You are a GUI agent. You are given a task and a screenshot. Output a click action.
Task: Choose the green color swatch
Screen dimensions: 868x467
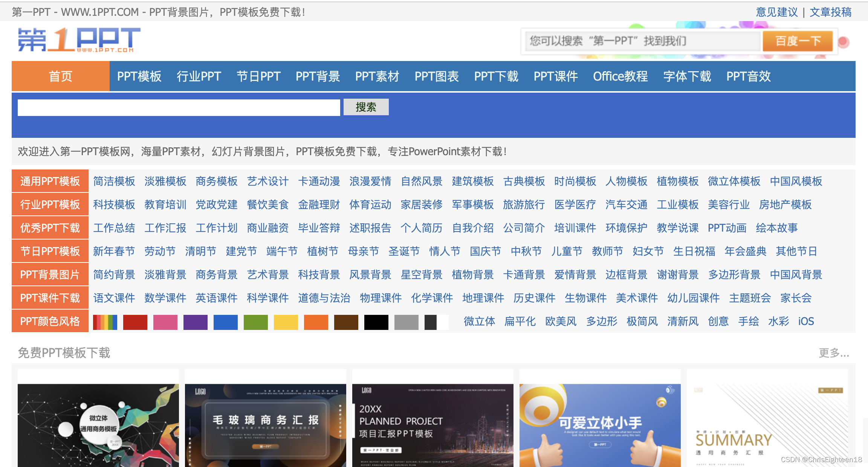pyautogui.click(x=255, y=322)
